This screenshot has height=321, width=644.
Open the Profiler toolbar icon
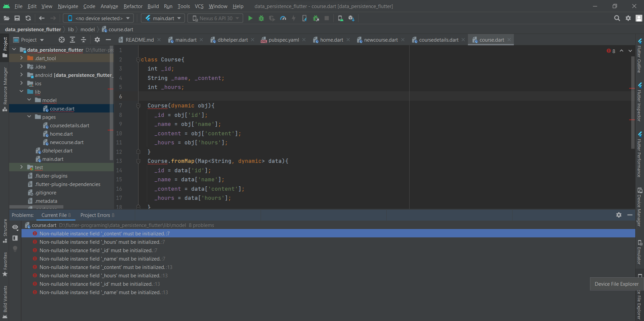pyautogui.click(x=283, y=18)
